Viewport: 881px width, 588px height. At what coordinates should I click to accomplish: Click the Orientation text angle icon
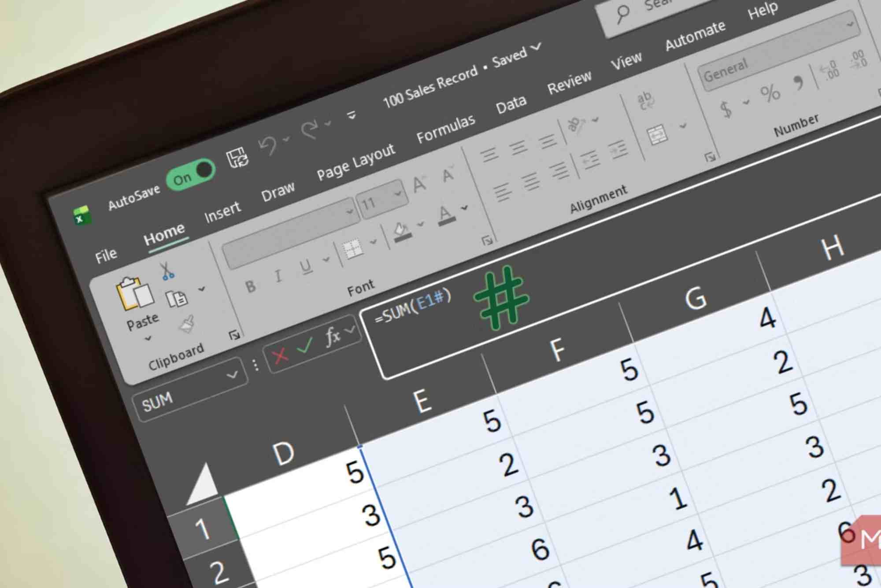coord(575,125)
